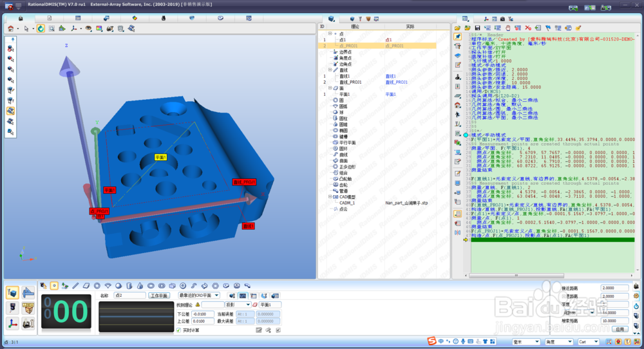Click the 平面1 label in 3D view
The height and width of the screenshot is (349, 644).
160,157
